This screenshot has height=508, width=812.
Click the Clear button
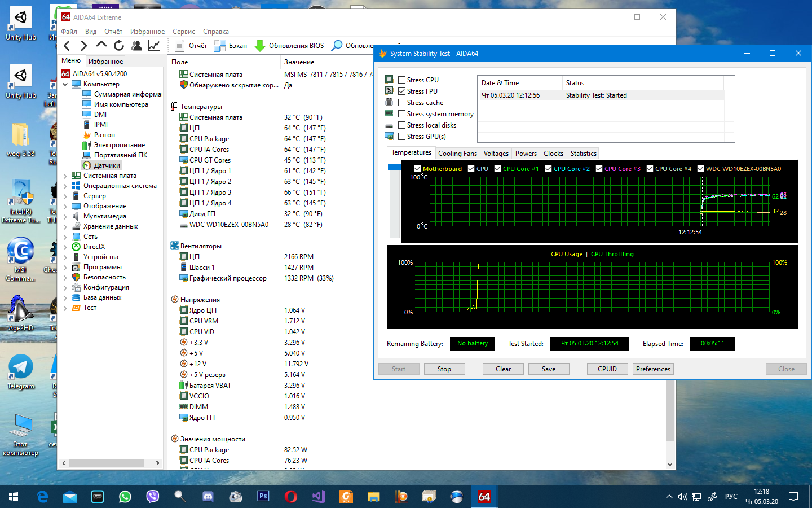point(504,369)
